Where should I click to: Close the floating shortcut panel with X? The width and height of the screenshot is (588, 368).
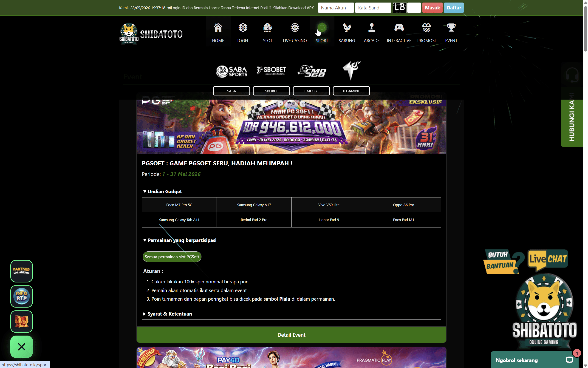click(x=22, y=347)
